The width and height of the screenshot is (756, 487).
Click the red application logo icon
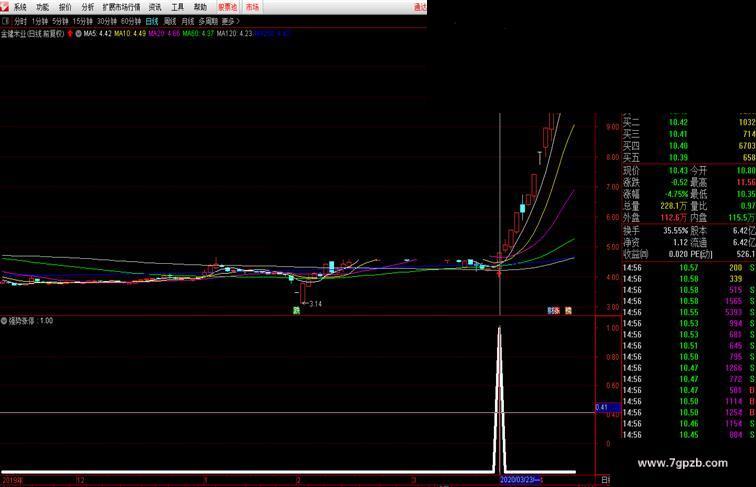pos(4,6)
